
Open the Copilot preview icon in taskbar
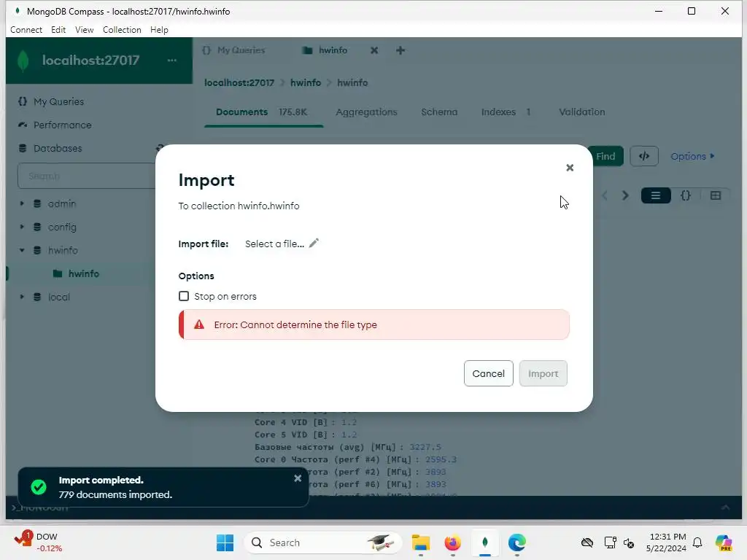pos(724,542)
